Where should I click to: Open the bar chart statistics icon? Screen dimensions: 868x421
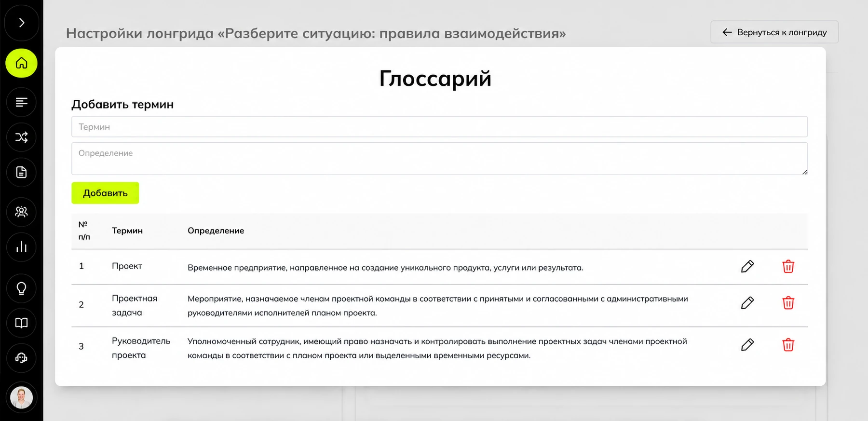[22, 247]
